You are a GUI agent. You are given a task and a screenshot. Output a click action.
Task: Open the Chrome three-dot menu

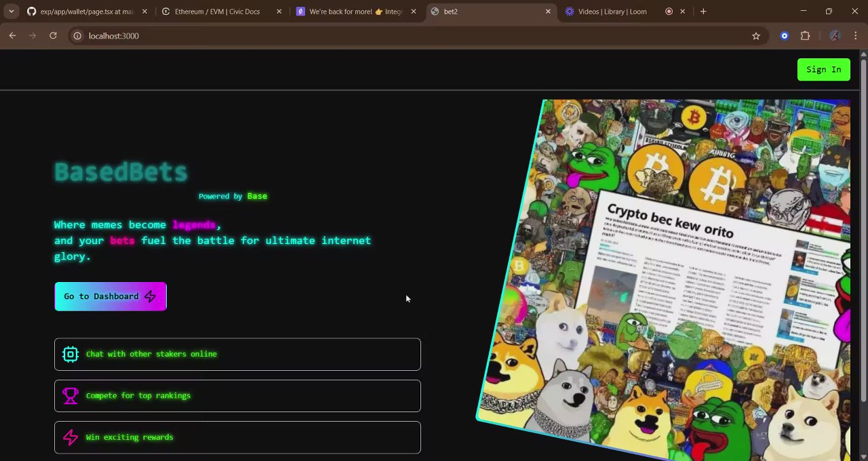(x=855, y=36)
